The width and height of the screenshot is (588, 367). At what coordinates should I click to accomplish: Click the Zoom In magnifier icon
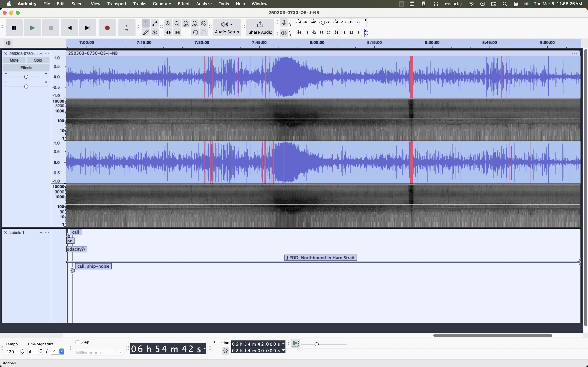168,24
